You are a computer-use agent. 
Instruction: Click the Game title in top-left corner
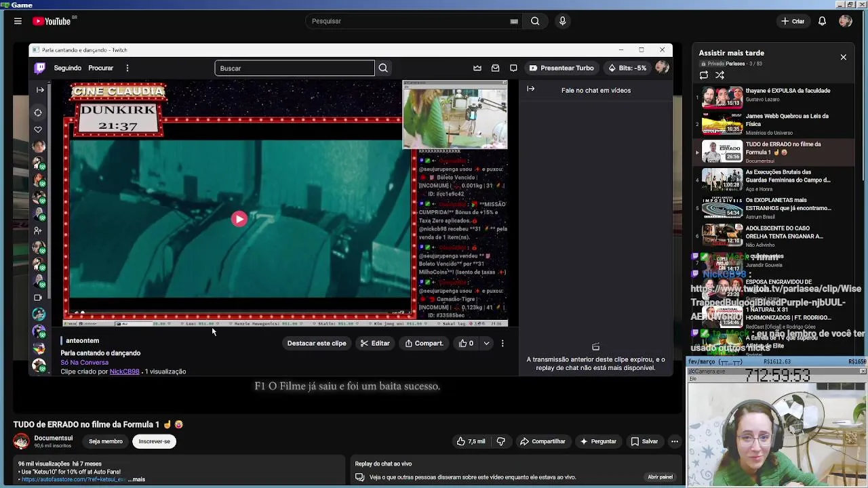coord(22,5)
